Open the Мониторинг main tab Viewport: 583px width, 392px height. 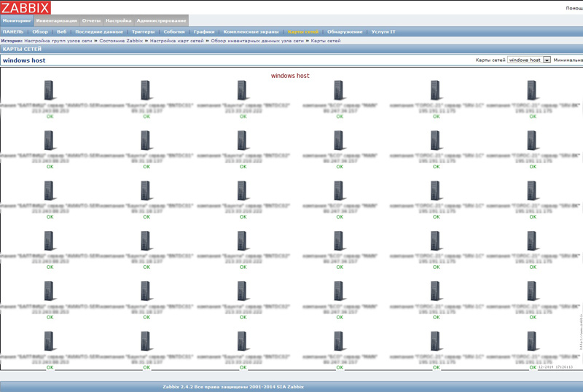[x=17, y=21]
